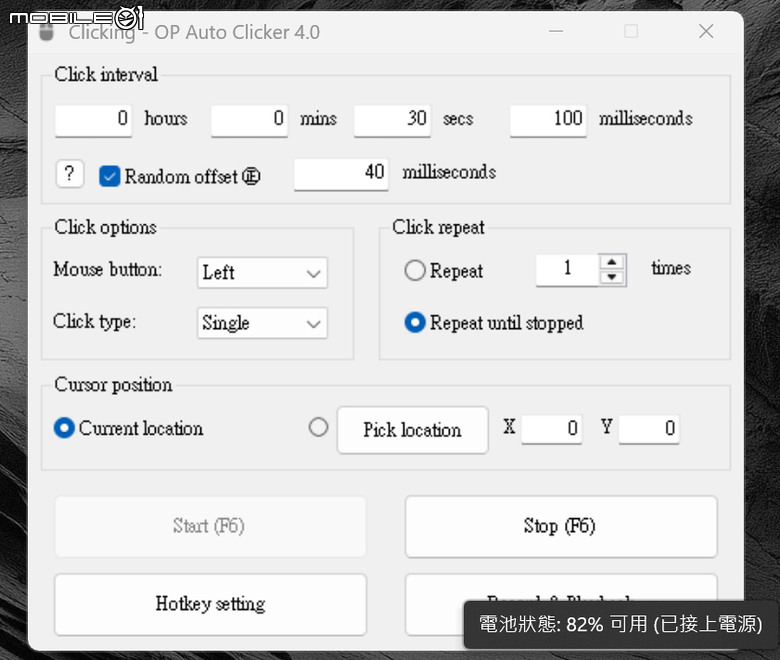This screenshot has width=780, height=660.
Task: Select Repeat until stopped radio button
Action: (x=414, y=322)
